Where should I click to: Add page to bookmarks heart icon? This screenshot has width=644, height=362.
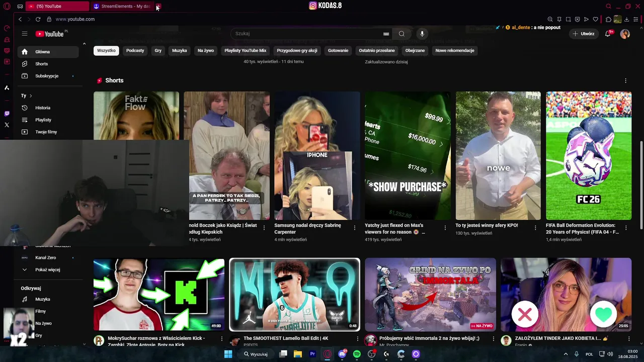click(595, 19)
